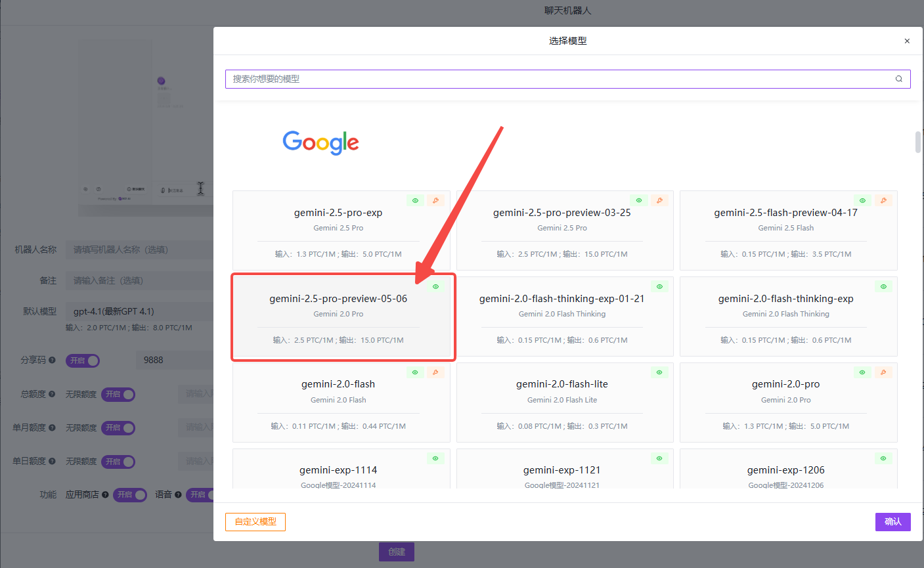Click the magnifier icon in the model search box

(x=899, y=79)
